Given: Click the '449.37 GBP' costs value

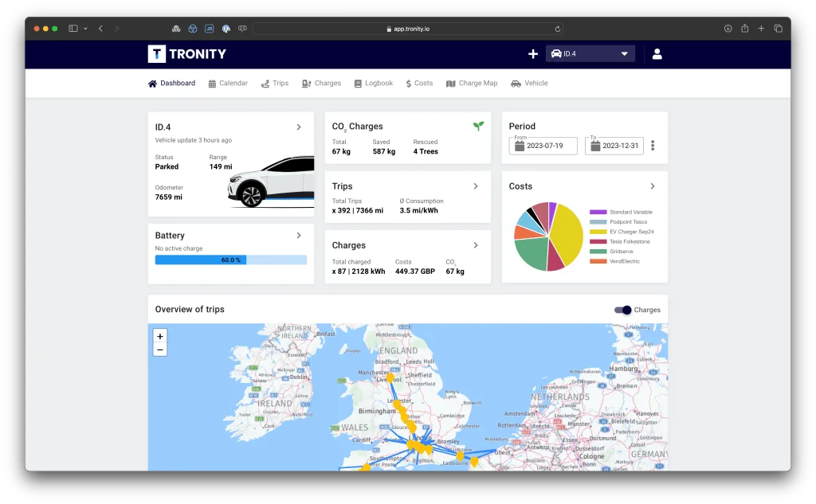Looking at the screenshot, I should pos(414,272).
